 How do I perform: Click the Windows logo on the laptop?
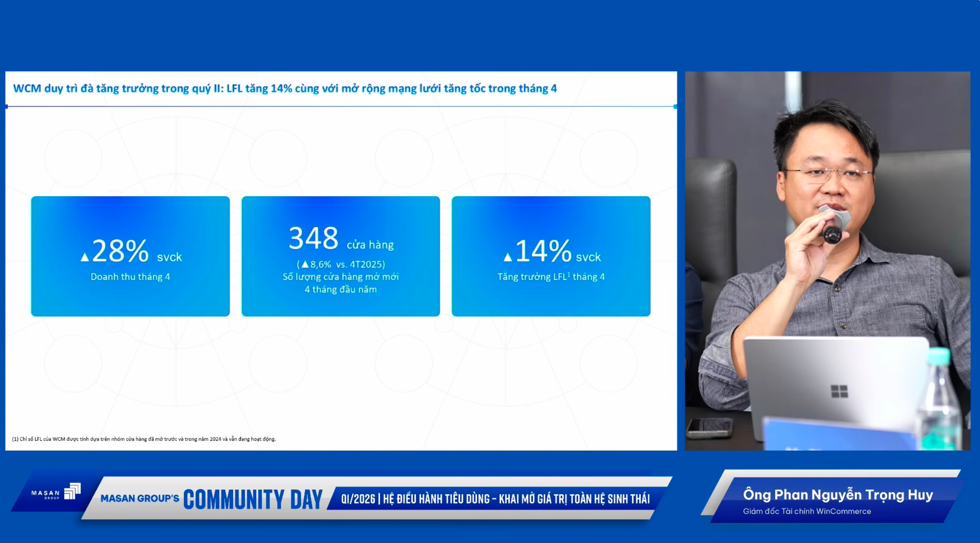coord(839,391)
